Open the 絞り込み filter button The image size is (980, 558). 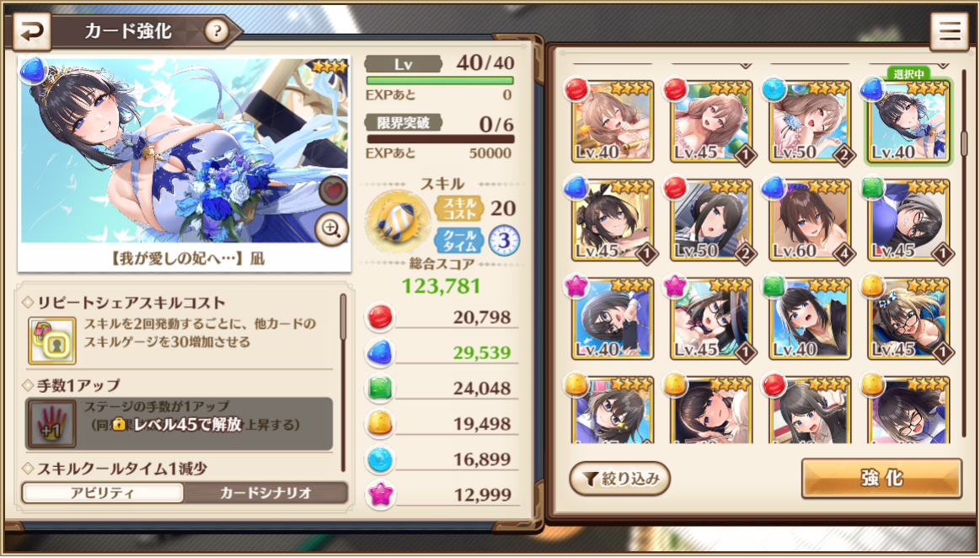619,480
